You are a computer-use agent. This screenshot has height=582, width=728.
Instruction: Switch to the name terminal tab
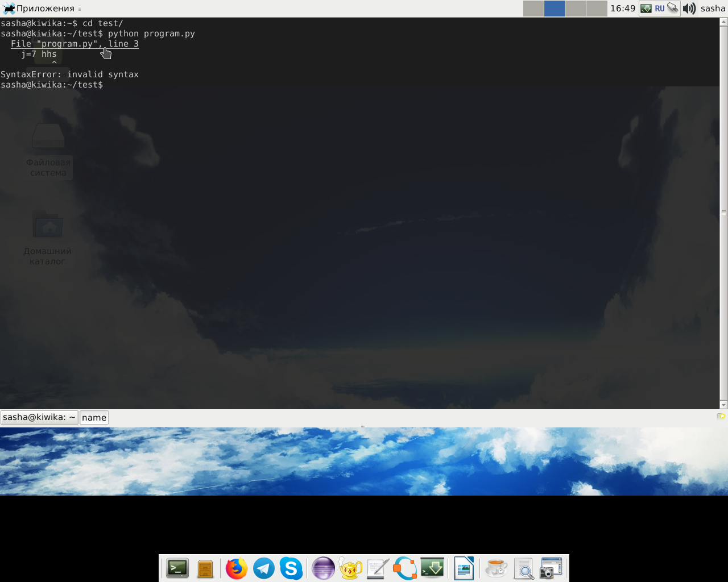pos(94,417)
